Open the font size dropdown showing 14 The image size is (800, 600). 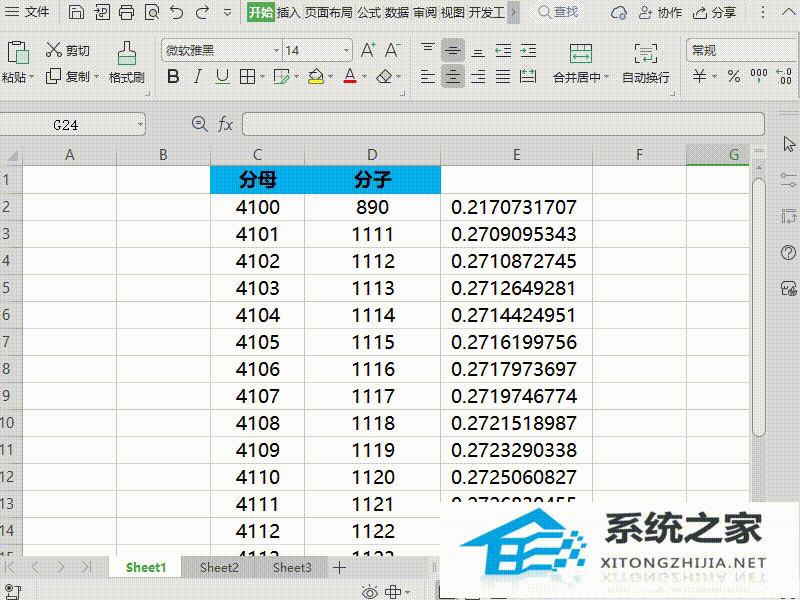click(346, 50)
